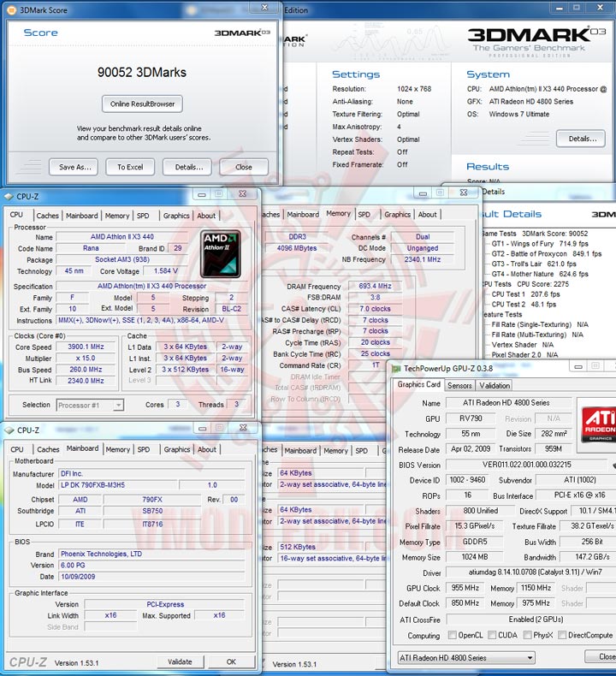Screen dimensions: 616x676
Task: Switch to Sensors tab in GPU-Z
Action: coord(459,385)
